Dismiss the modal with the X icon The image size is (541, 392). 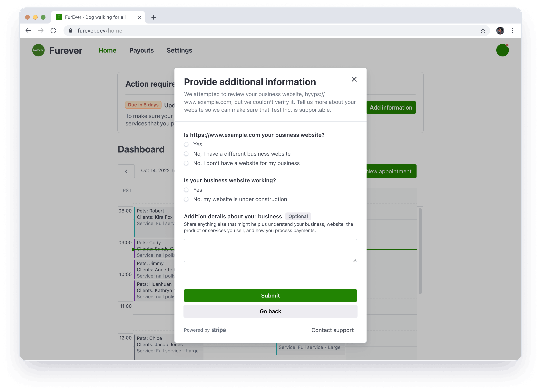coord(354,79)
